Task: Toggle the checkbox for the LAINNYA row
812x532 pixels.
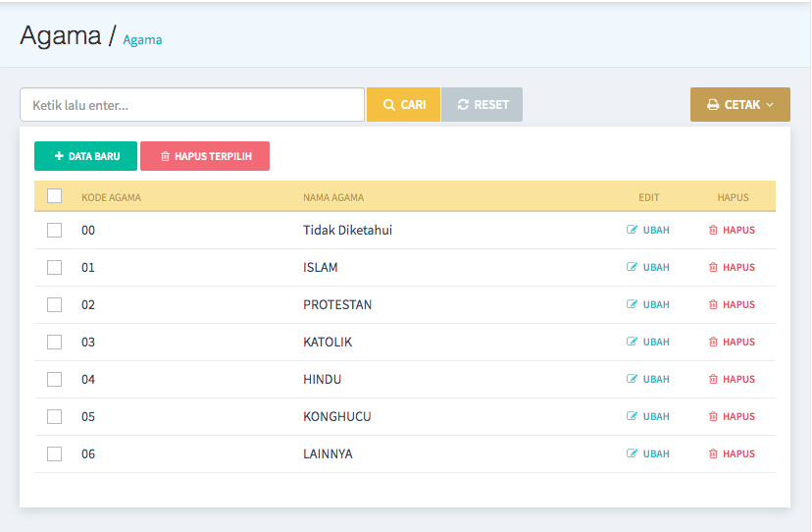Action: tap(55, 454)
